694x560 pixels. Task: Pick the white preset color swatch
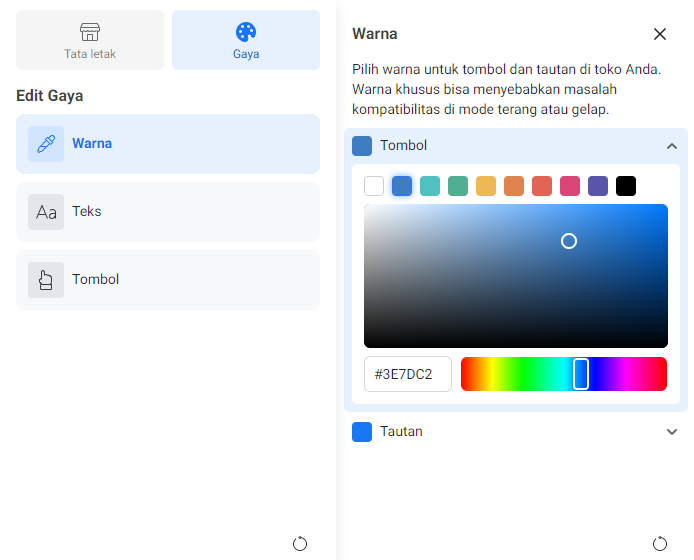[374, 186]
